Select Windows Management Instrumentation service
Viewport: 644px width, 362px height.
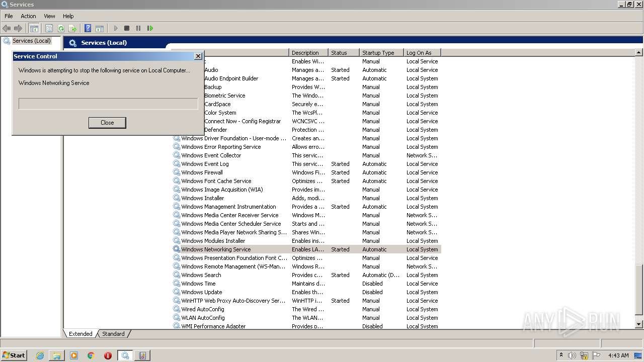point(228,207)
